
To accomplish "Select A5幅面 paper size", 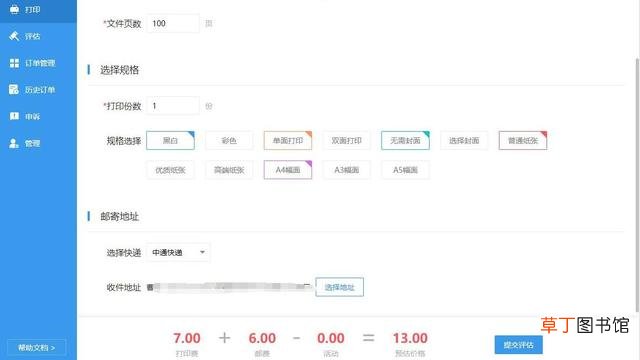I will (x=405, y=170).
